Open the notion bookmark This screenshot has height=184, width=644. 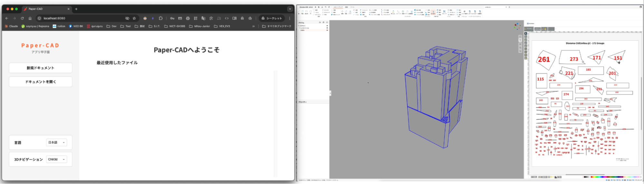[x=59, y=26]
